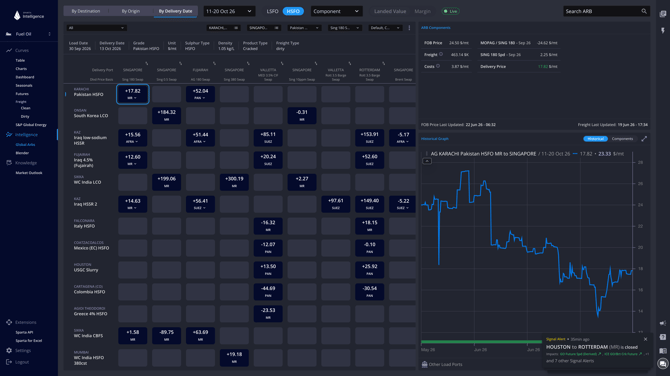Open the All filter dropdown
The image size is (670, 376).
[x=96, y=28]
